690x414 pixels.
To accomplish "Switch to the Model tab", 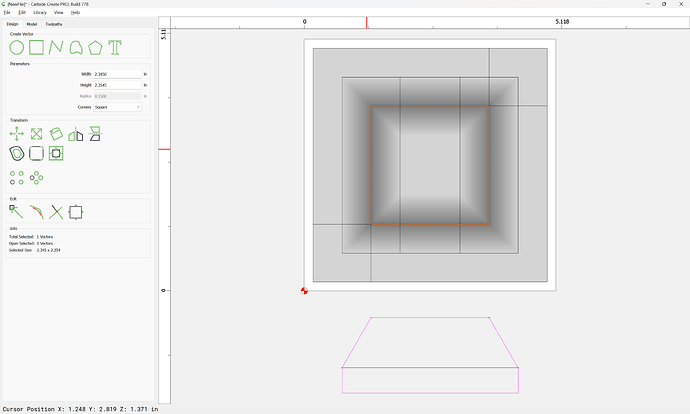I will tap(32, 24).
